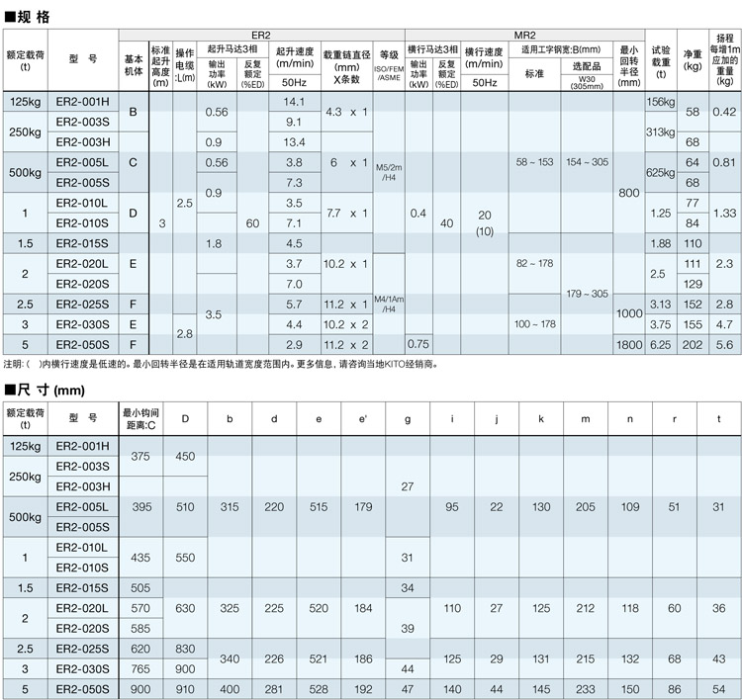Select the load chain cell 11.2 x 2

click(346, 345)
